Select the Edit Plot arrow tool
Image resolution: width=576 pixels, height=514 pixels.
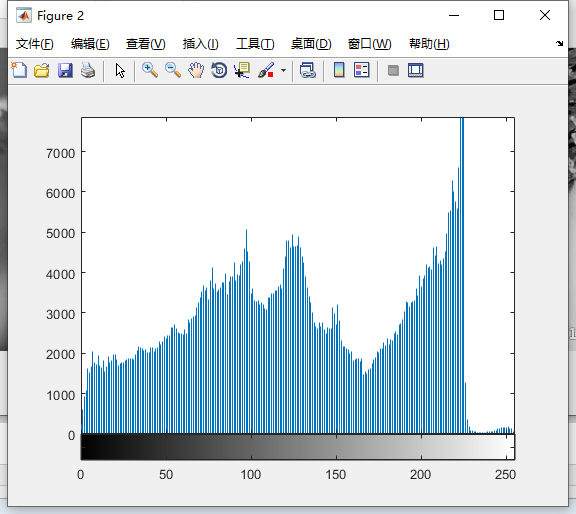(120, 71)
